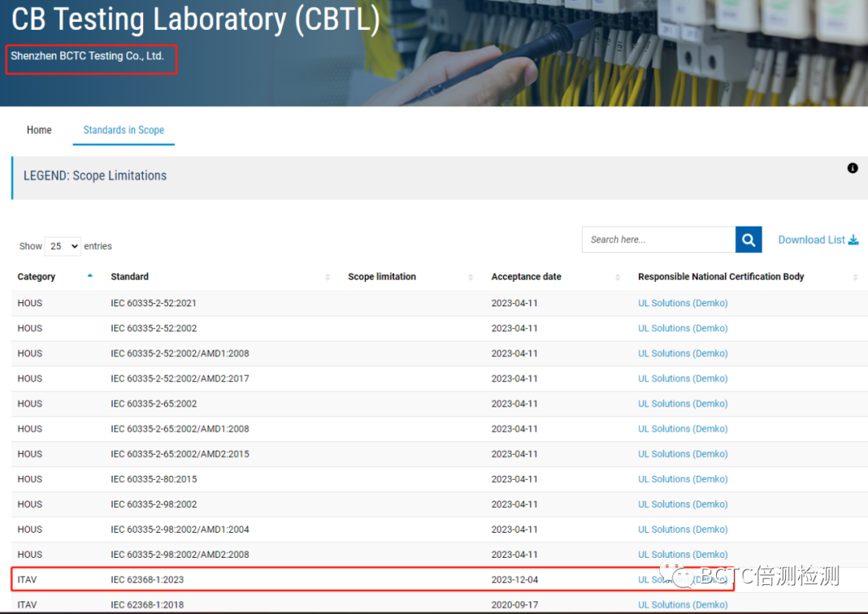Click the Acceptance date header text

pos(526,276)
